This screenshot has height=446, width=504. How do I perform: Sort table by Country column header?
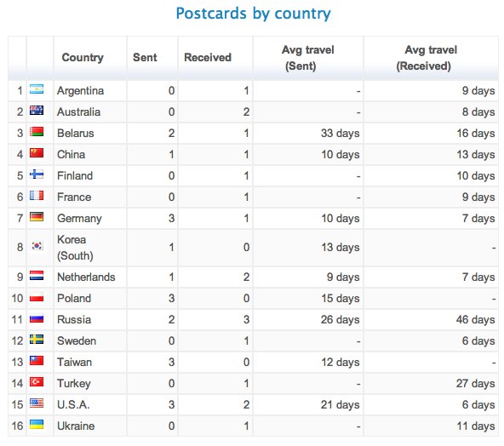(83, 58)
